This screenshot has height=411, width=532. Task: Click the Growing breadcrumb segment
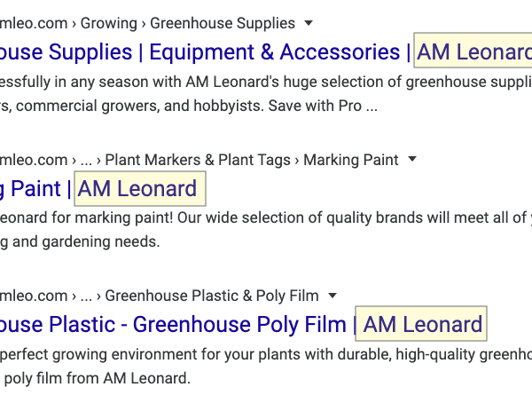coord(108,23)
